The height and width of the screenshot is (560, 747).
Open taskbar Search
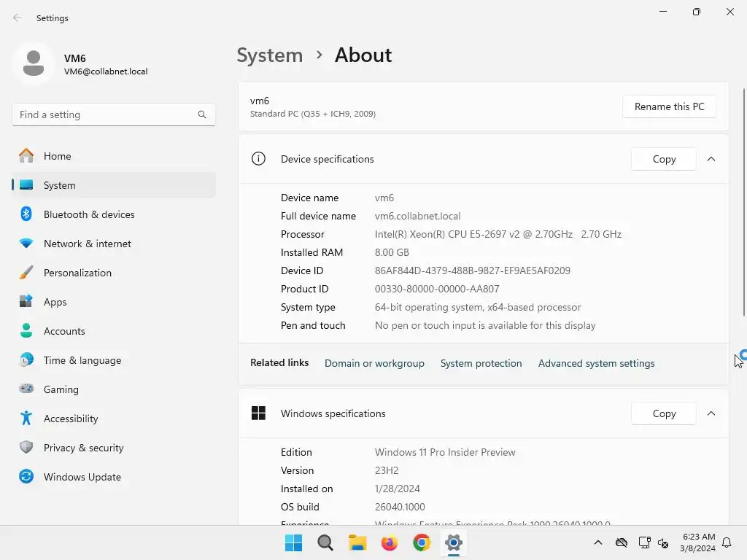pos(325,542)
